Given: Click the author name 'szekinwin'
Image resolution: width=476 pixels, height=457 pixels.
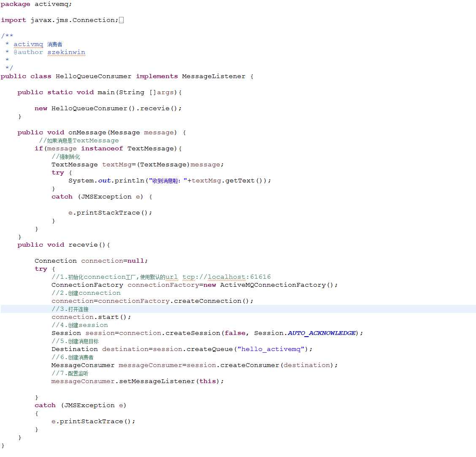Looking at the screenshot, I should click(66, 52).
